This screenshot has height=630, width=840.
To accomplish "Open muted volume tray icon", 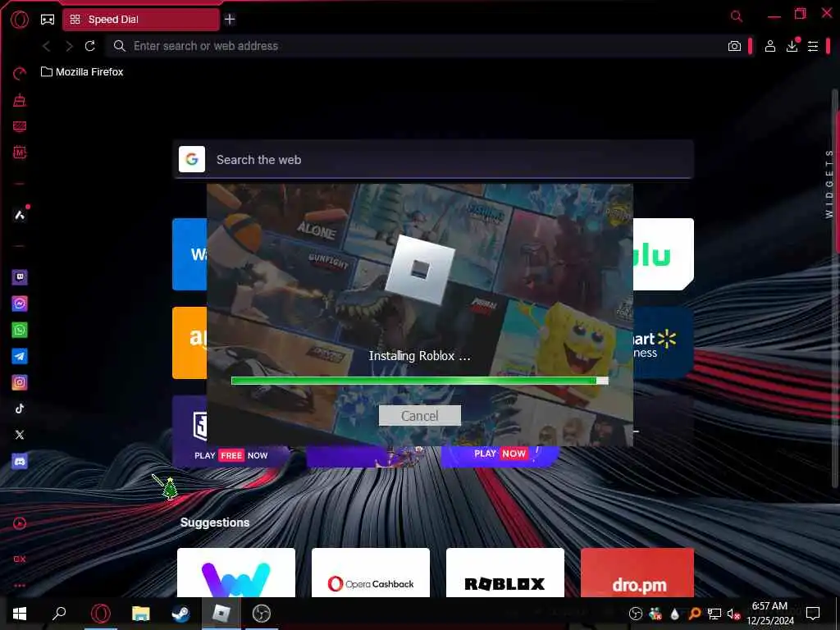I will pyautogui.click(x=733, y=614).
